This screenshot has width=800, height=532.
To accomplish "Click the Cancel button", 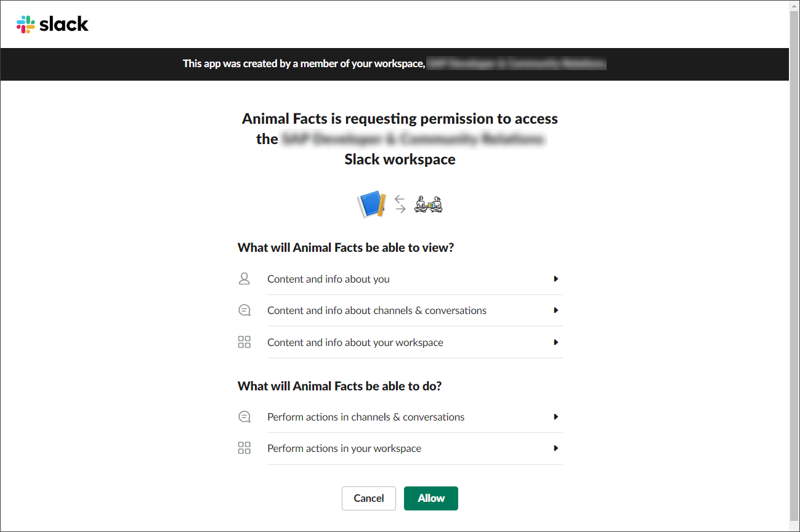I will pos(369,498).
